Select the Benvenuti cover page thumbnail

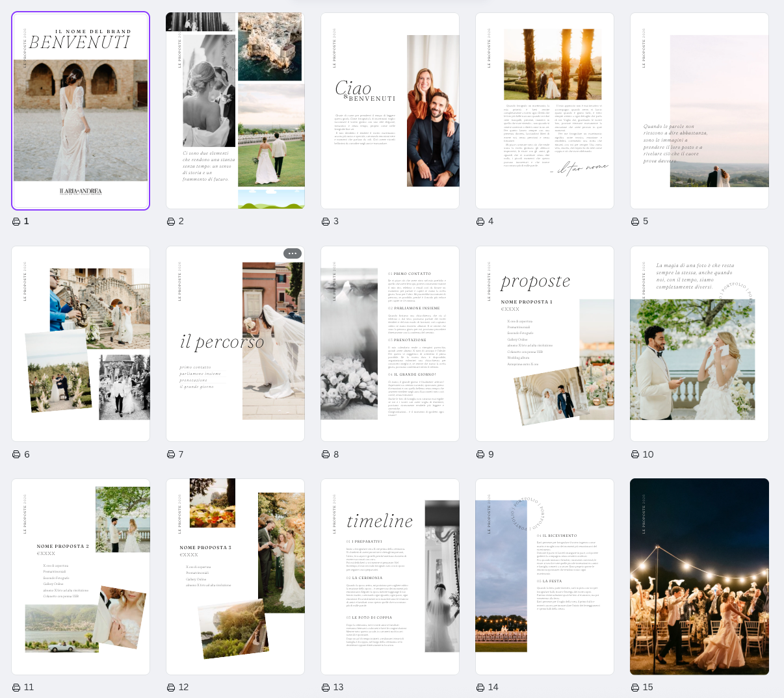[x=81, y=111]
